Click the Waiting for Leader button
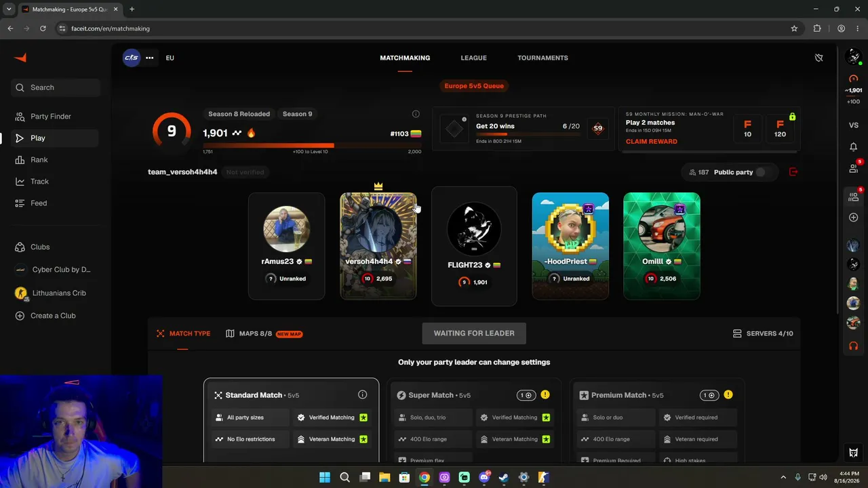Image resolution: width=868 pixels, height=488 pixels. tap(474, 333)
